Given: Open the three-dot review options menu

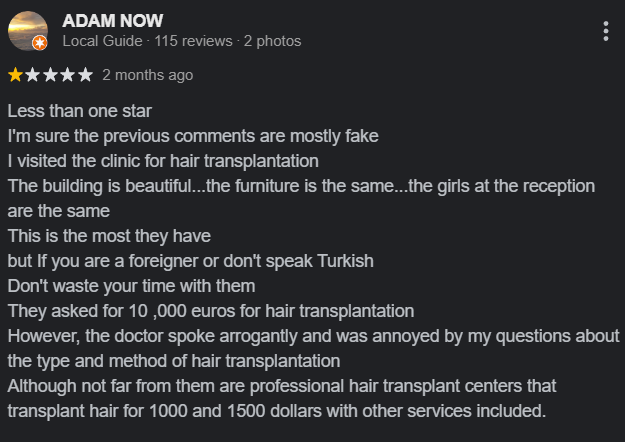Looking at the screenshot, I should point(605,31).
